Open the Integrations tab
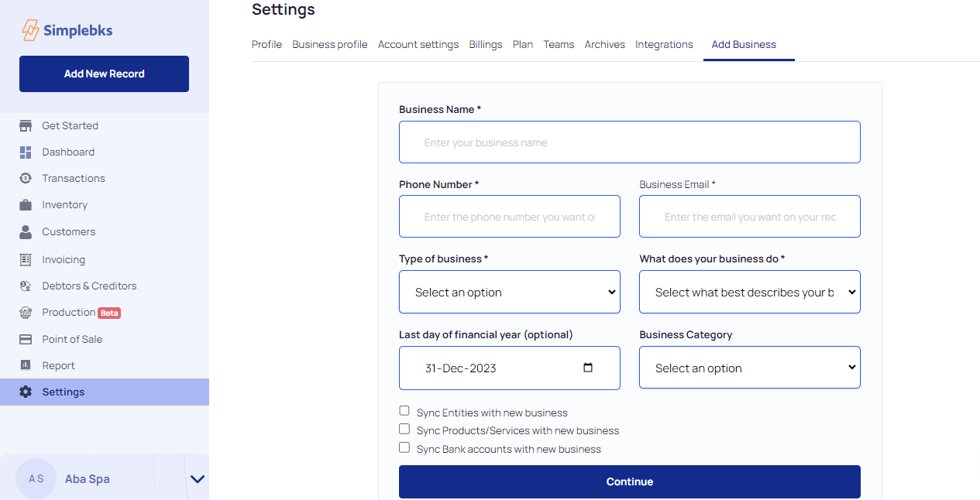 coord(664,45)
